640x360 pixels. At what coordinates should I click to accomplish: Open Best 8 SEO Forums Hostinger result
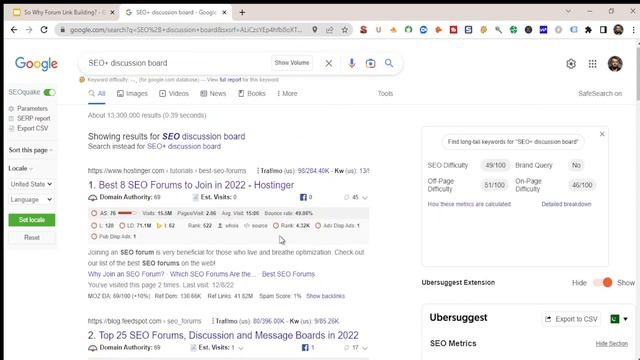[x=196, y=185]
